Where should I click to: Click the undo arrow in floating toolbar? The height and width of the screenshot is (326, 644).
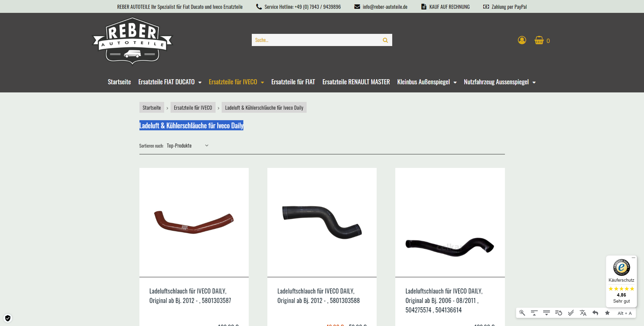pyautogui.click(x=595, y=313)
